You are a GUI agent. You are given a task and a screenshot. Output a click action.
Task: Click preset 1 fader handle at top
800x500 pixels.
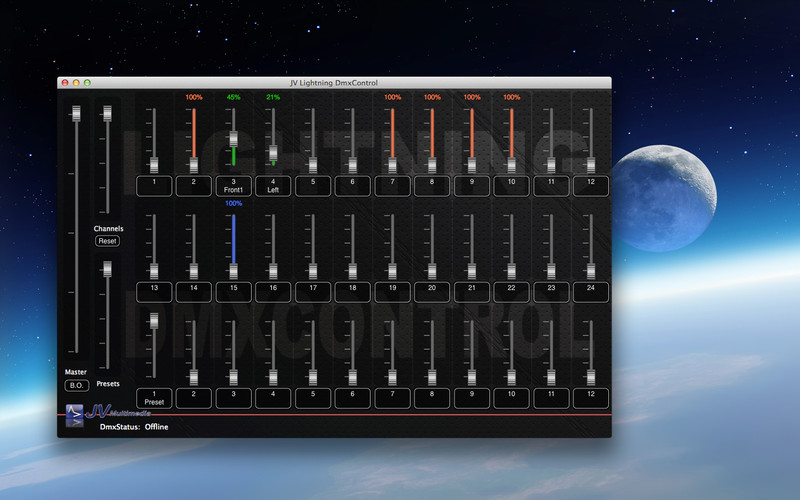[x=154, y=321]
